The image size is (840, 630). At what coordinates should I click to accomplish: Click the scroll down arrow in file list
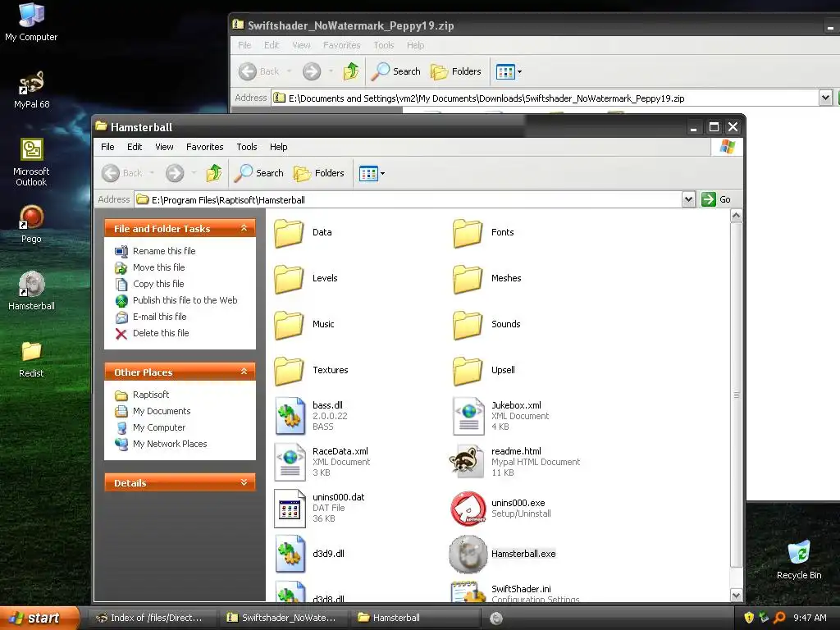coord(736,596)
